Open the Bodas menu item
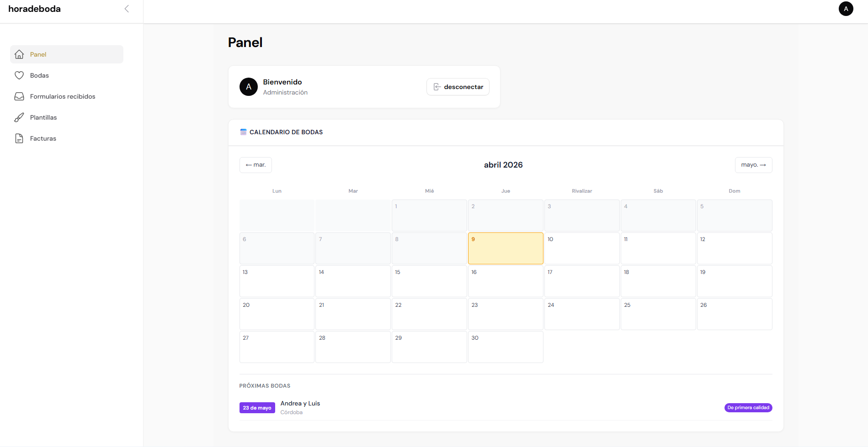868x447 pixels. [39, 75]
